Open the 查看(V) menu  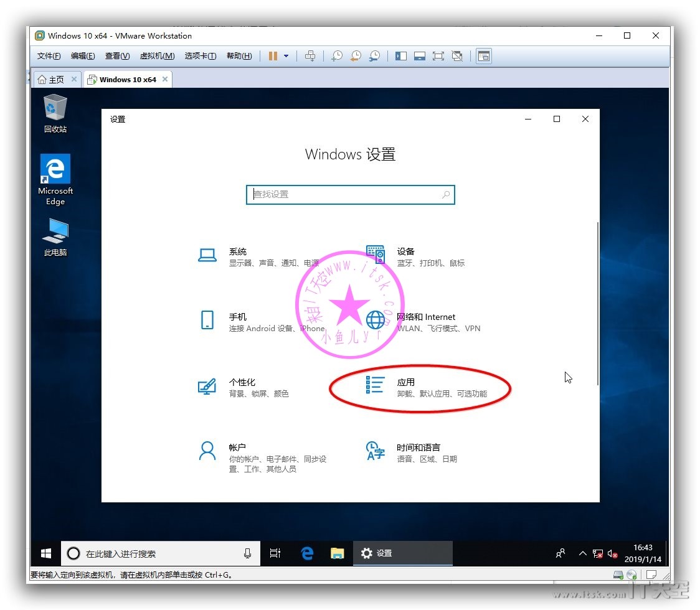pyautogui.click(x=118, y=56)
